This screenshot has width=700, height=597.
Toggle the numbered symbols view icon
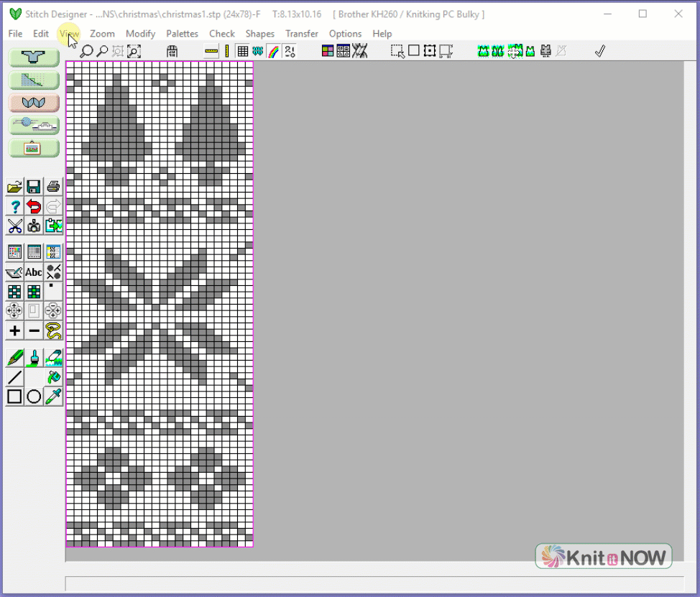point(290,51)
